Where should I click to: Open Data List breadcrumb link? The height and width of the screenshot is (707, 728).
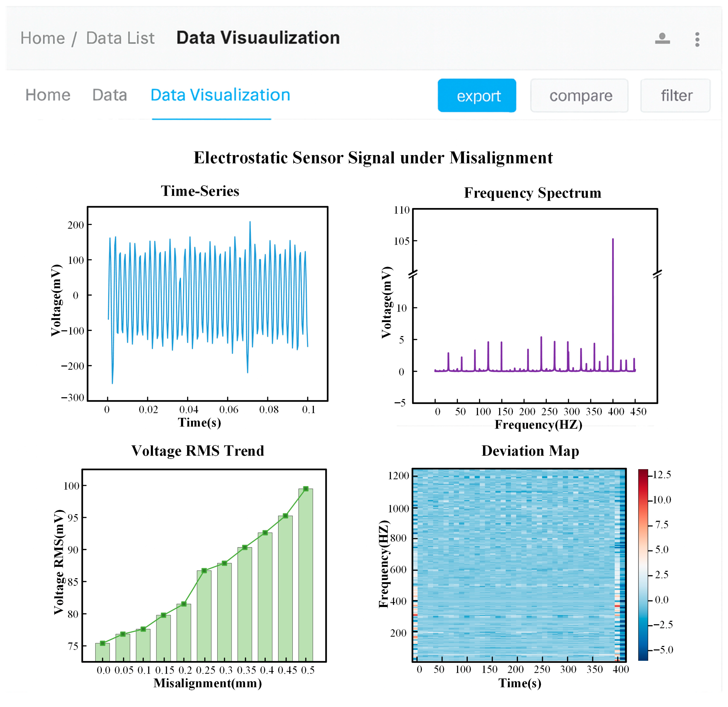(120, 38)
